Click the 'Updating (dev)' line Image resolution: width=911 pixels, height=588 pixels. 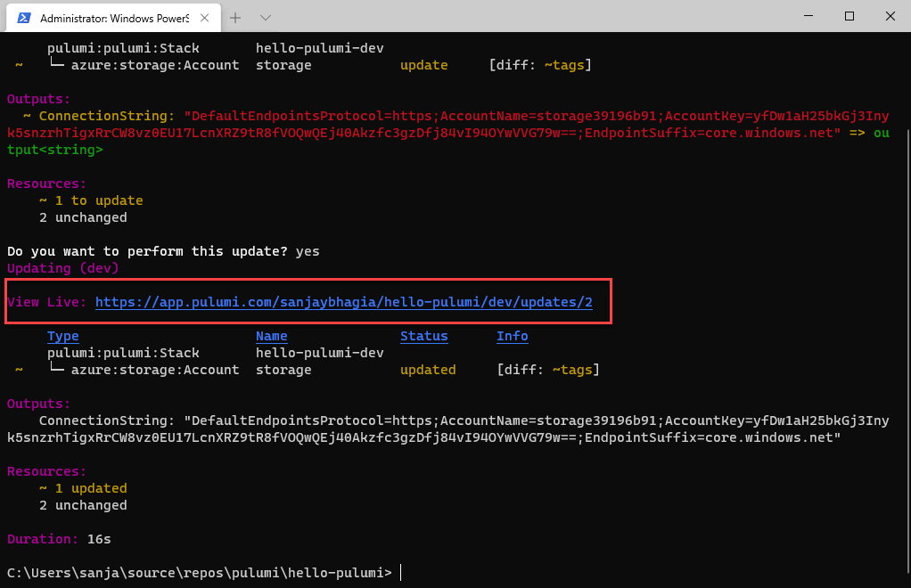pos(62,268)
